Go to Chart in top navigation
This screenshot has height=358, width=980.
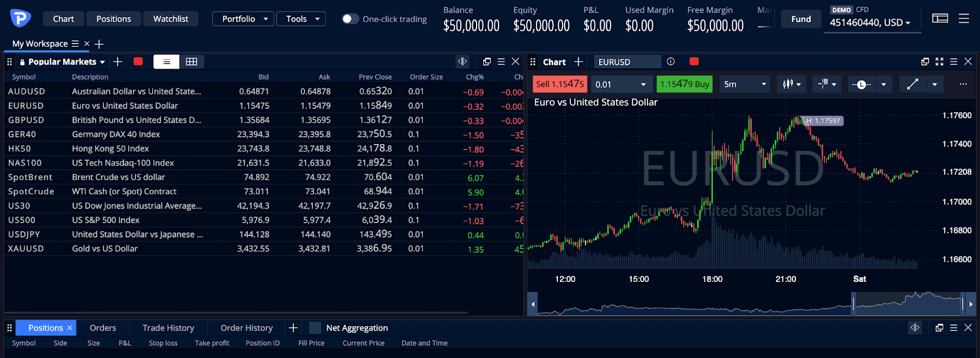point(63,19)
